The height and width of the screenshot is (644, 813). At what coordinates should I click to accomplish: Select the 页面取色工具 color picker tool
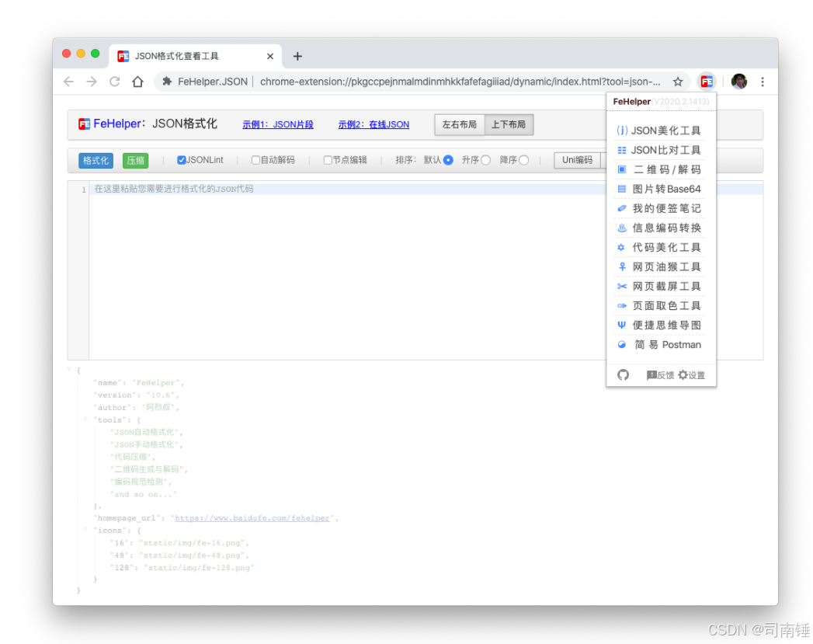click(x=661, y=305)
